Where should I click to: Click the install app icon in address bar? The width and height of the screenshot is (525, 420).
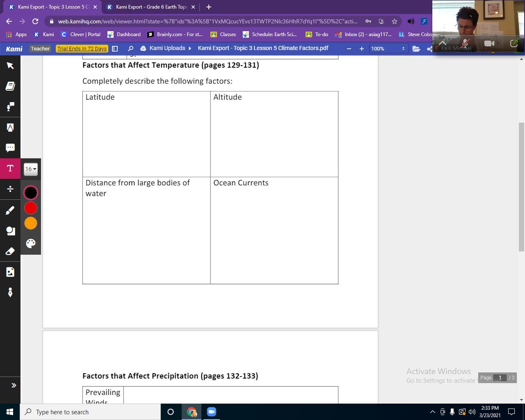tap(381, 21)
